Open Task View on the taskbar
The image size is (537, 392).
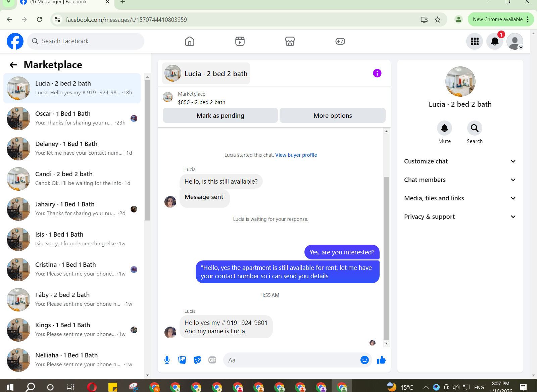[x=70, y=387]
